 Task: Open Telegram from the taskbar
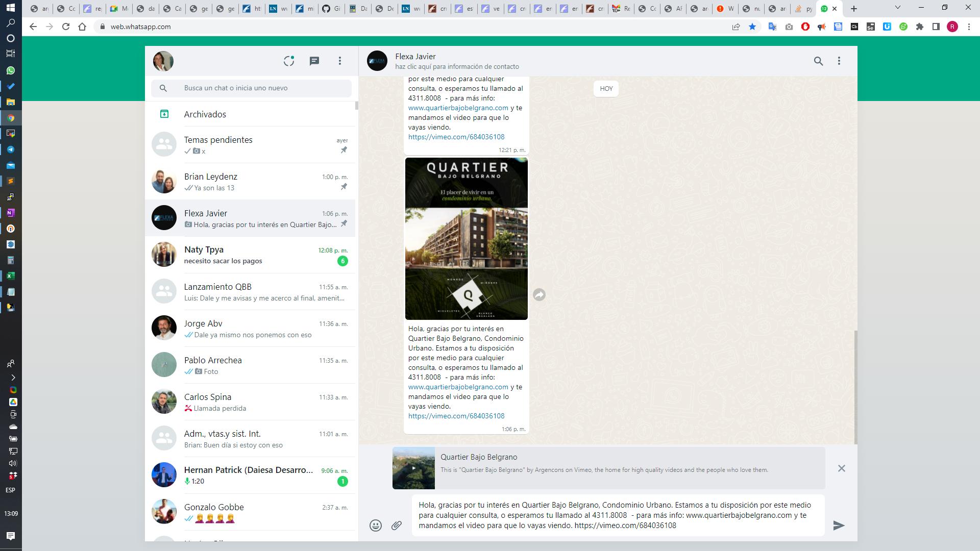[x=11, y=149]
